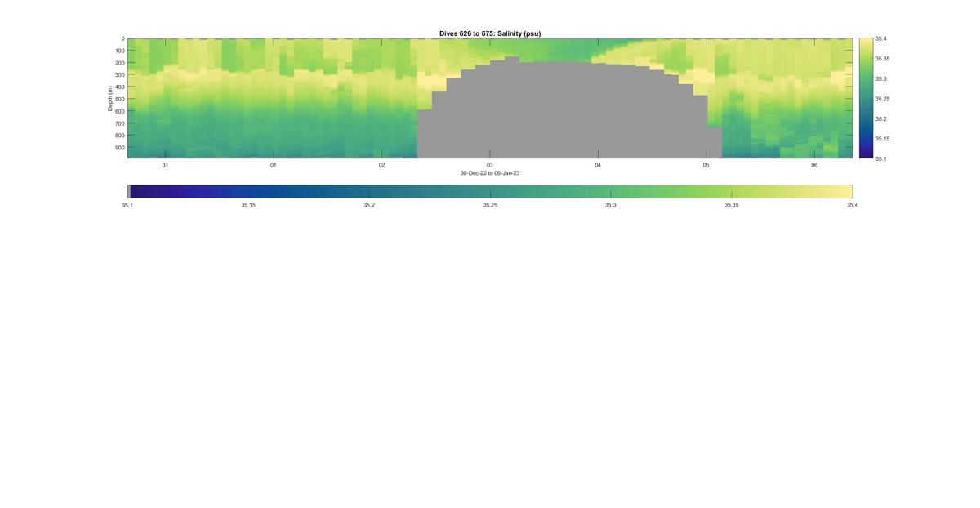Select the "200" depth tick label
Viewport: 980px width, 508px height.
(120, 63)
